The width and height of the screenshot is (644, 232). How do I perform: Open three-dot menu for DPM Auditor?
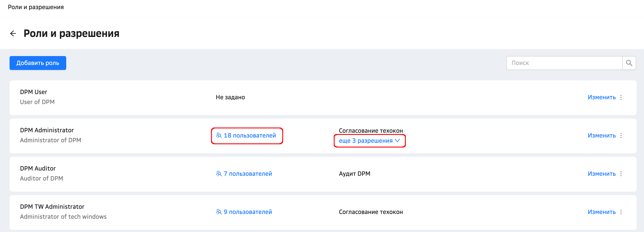[x=621, y=174]
